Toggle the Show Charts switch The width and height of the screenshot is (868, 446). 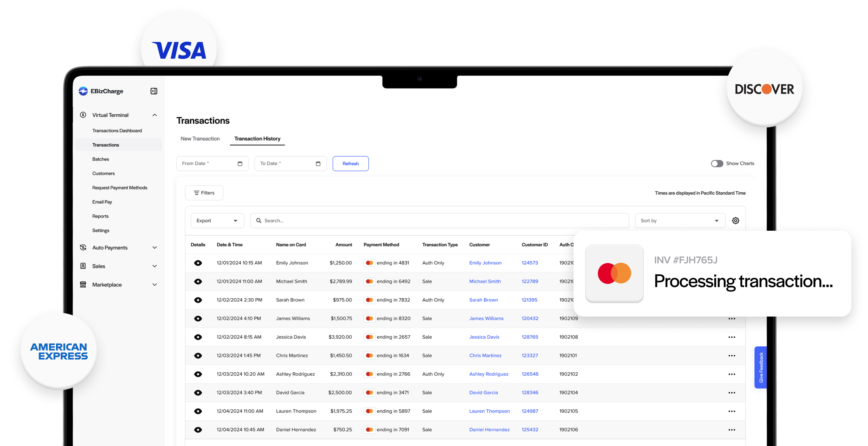[717, 164]
